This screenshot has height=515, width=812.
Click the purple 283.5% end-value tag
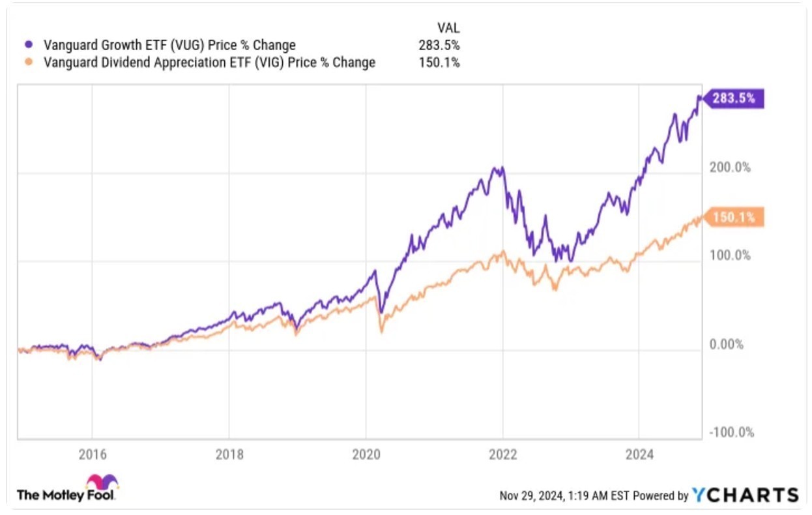(x=733, y=98)
